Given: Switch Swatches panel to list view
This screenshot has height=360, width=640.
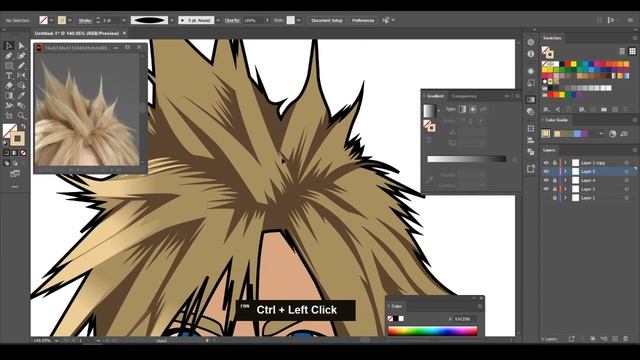Looking at the screenshot, I should pyautogui.click(x=622, y=51).
